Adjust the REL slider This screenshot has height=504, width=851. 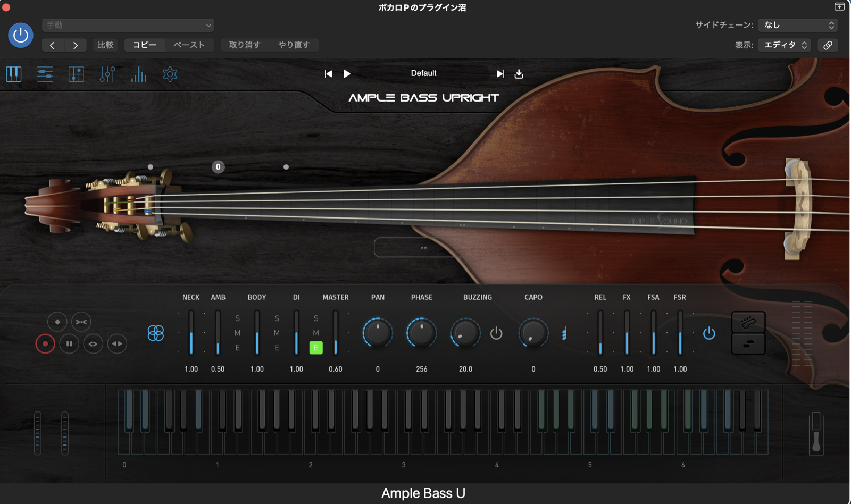[600, 333]
